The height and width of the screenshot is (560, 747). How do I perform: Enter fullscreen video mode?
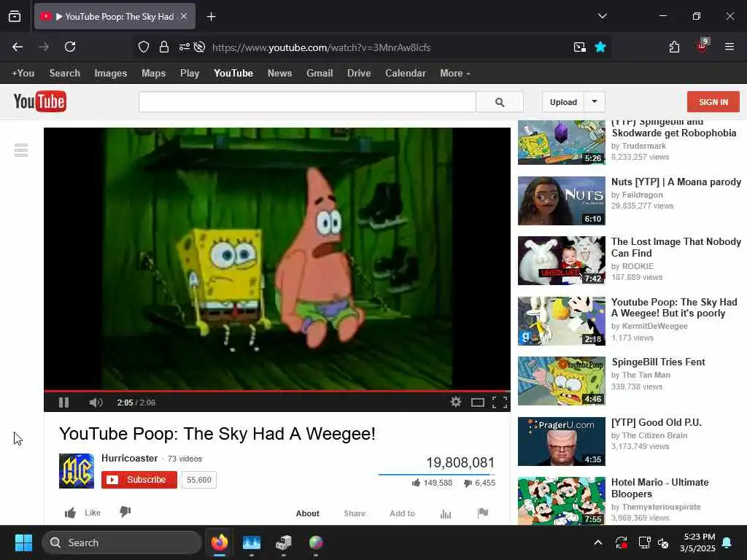click(x=499, y=402)
